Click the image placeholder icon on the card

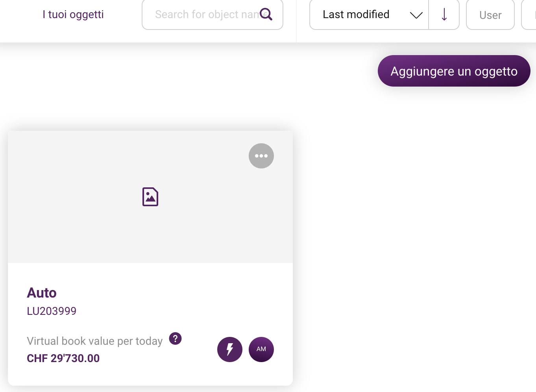pos(150,197)
